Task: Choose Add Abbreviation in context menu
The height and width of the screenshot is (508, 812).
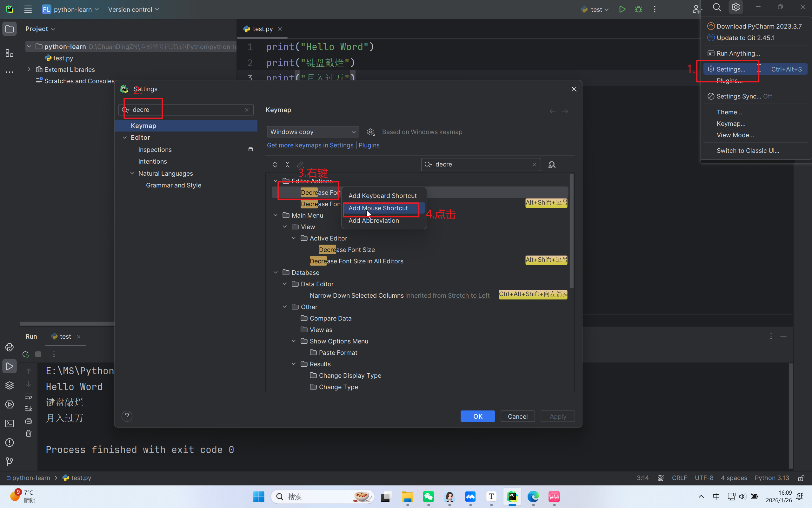Action: tap(374, 220)
